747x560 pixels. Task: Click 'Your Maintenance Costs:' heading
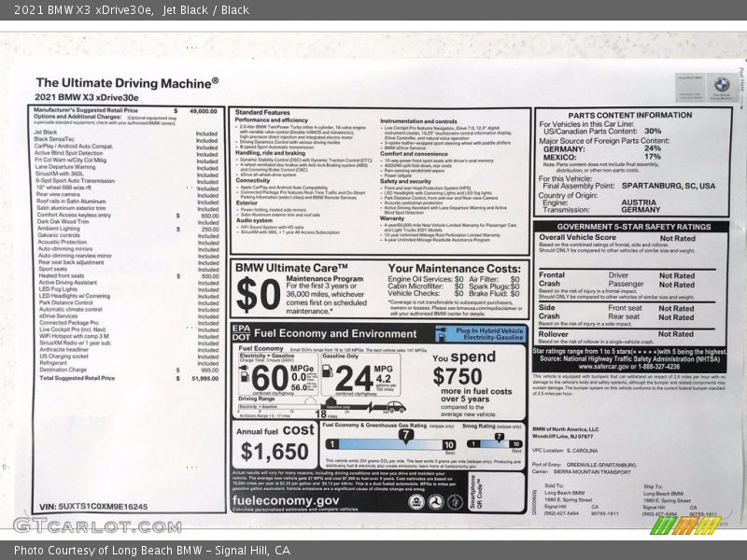(455, 269)
